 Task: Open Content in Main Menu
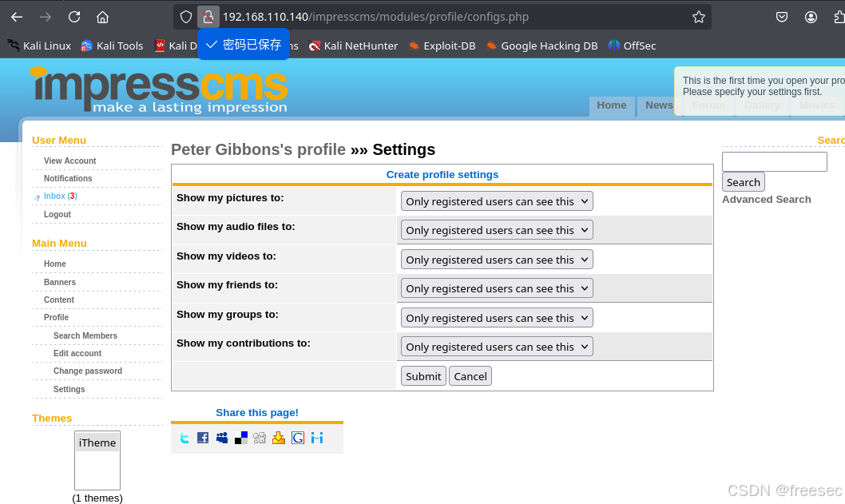pyautogui.click(x=59, y=300)
